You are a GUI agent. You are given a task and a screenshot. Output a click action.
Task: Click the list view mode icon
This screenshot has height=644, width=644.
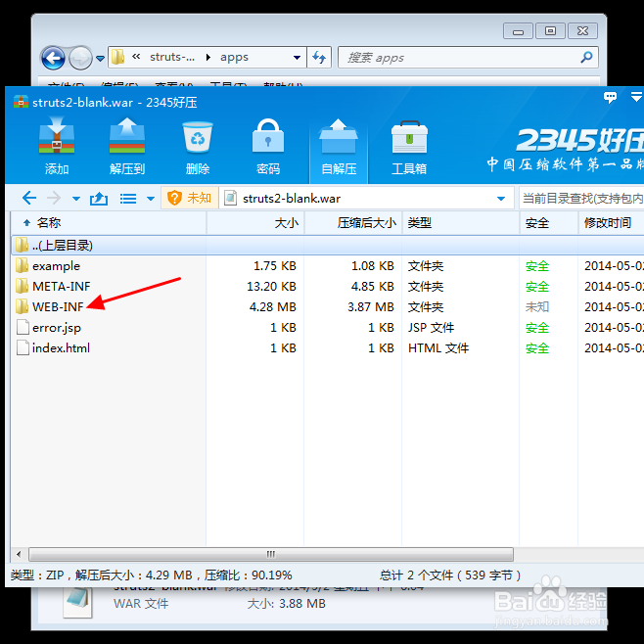128,199
